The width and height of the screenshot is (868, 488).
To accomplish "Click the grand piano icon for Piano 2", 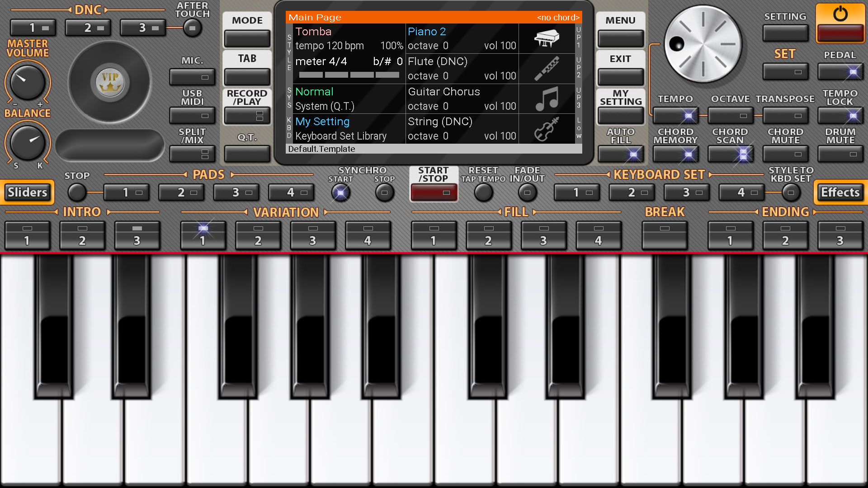I will (547, 38).
